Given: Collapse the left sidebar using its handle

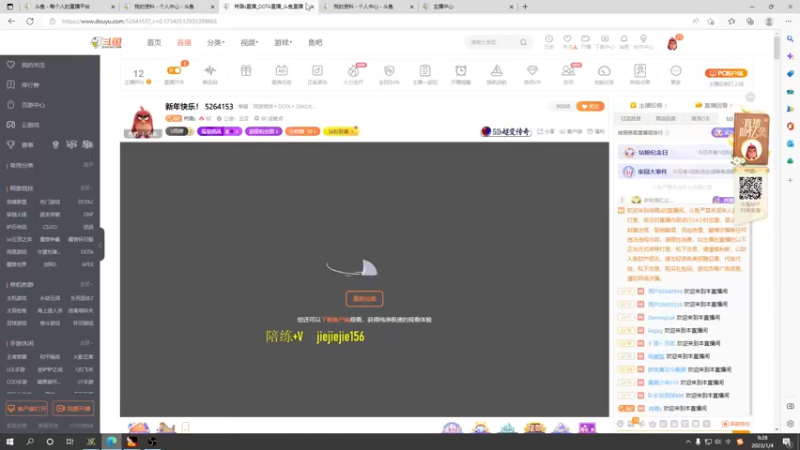Looking at the screenshot, I should 101,244.
